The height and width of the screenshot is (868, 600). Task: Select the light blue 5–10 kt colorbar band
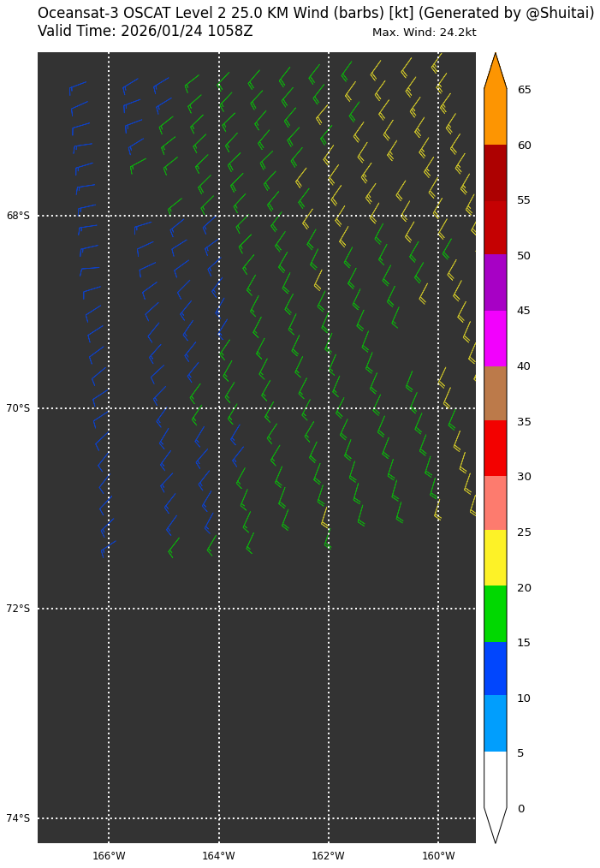click(x=495, y=724)
